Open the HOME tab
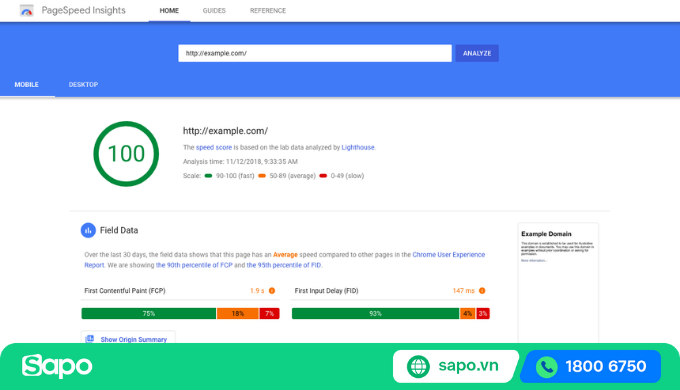 [x=169, y=11]
